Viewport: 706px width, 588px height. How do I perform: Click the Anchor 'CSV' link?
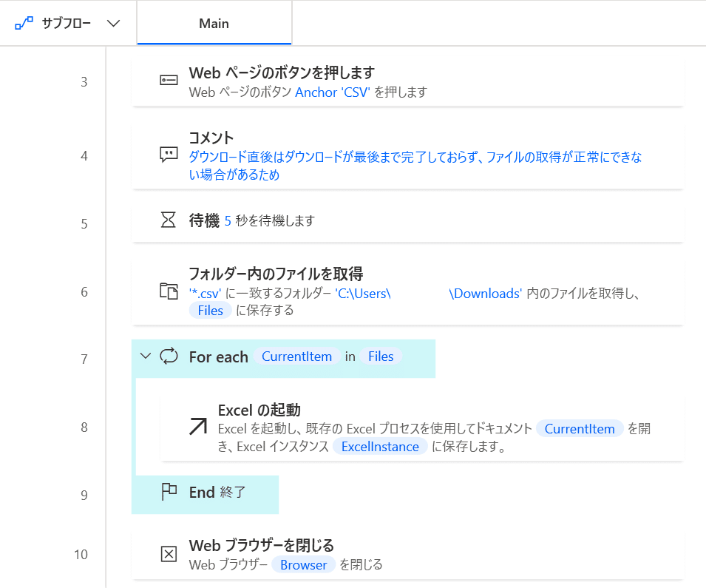point(332,92)
